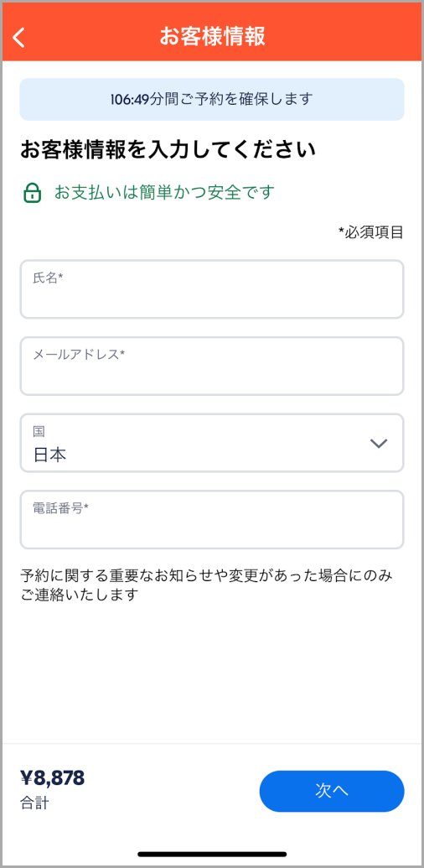Click the *必須項目 required note
Viewport: 424px width, 868px height.
point(371,232)
